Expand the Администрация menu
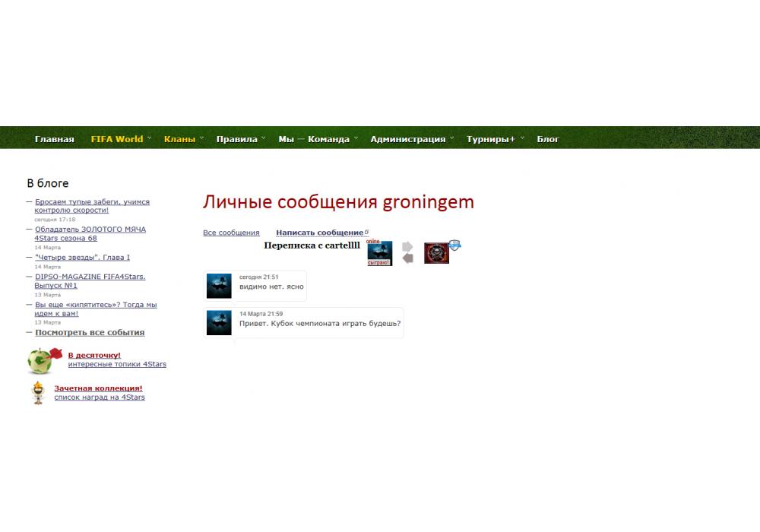This screenshot has height=532, width=760. 408,139
